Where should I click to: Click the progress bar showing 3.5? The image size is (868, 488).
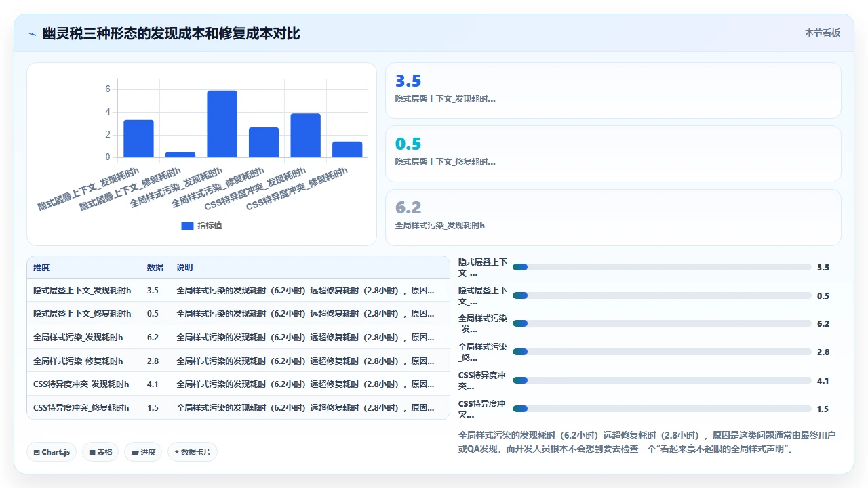click(662, 267)
